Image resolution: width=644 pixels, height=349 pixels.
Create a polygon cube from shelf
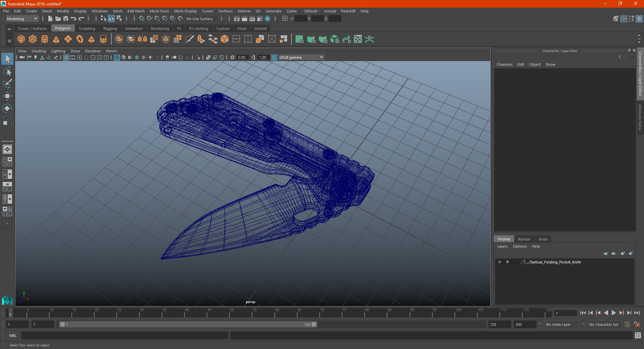pyautogui.click(x=33, y=39)
